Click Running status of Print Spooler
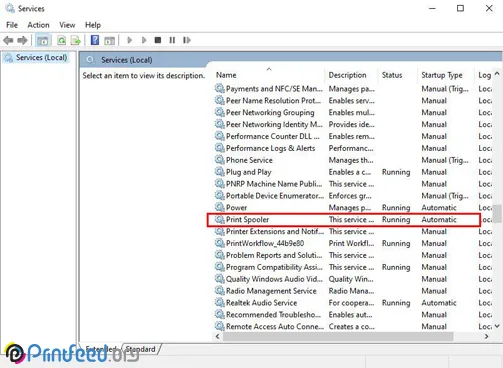503x368 pixels. [396, 219]
